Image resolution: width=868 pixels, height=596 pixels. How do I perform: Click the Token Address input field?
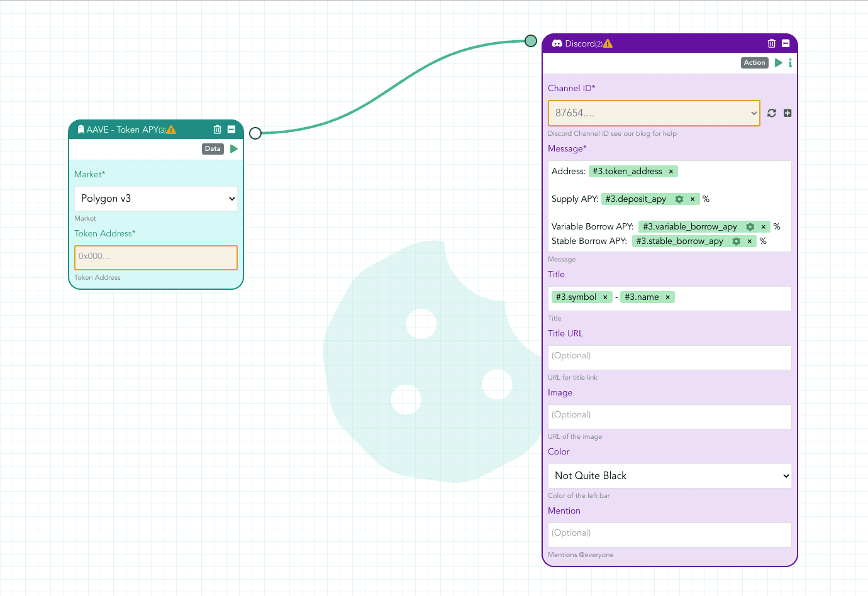pos(156,258)
